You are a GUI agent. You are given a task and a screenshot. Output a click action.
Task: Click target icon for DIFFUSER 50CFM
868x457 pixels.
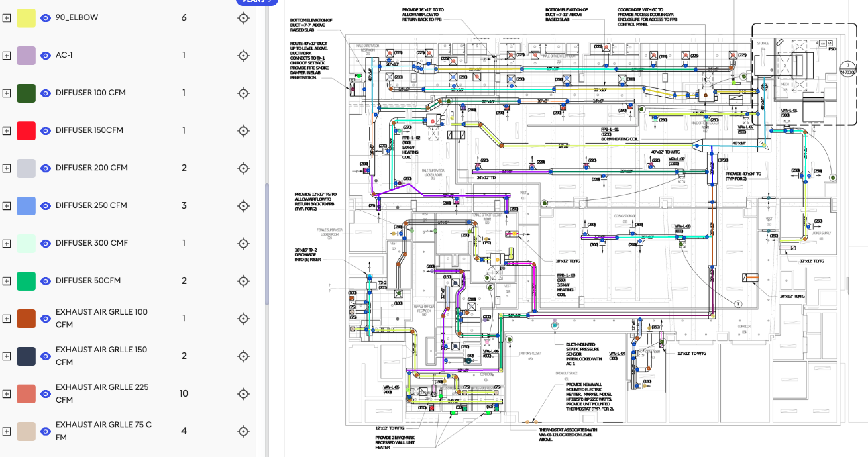(x=243, y=281)
